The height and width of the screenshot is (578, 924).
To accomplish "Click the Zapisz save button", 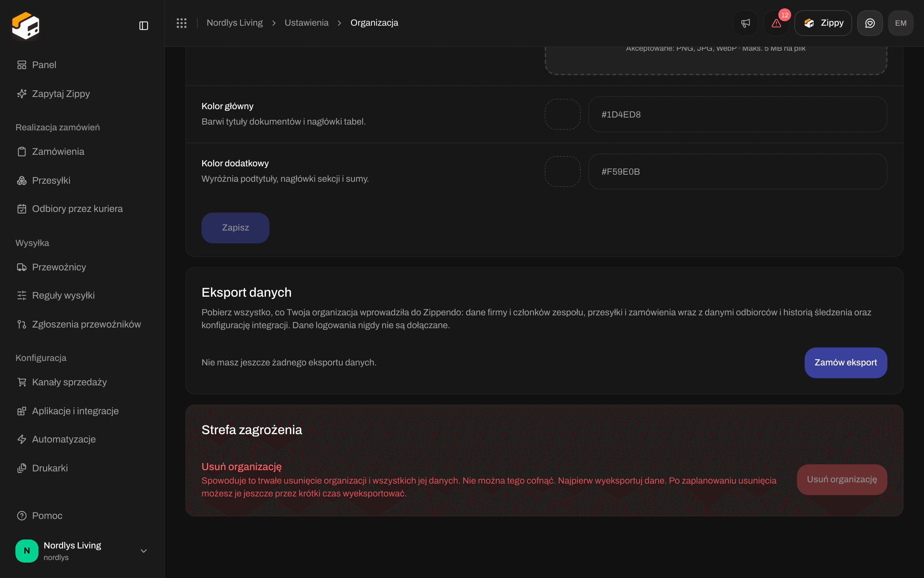I will (235, 228).
